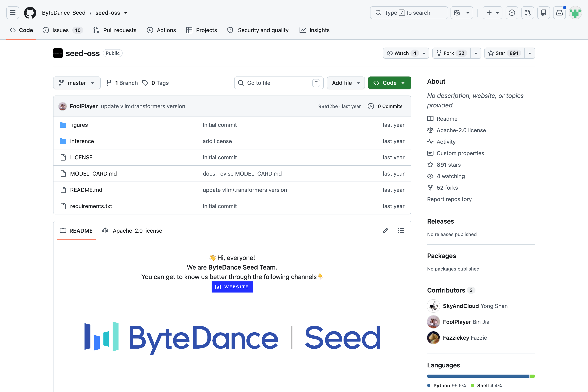
Task: Watch the repository for notifications
Action: [406, 53]
